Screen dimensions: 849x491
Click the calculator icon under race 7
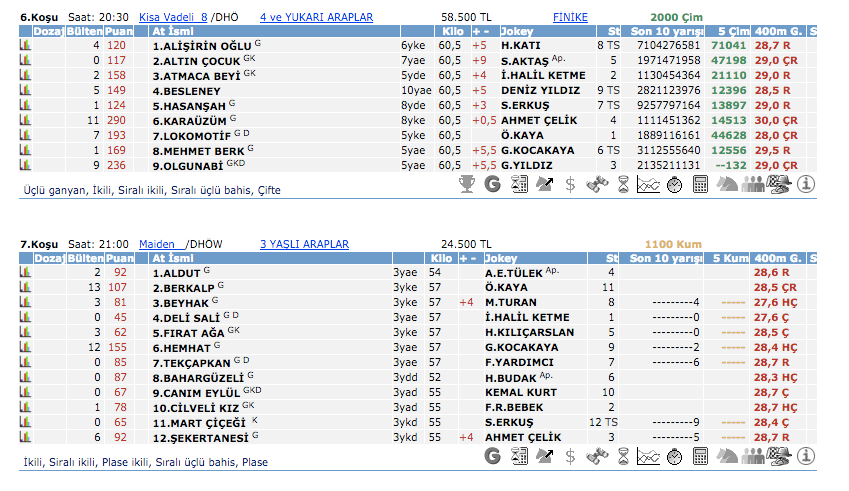[x=700, y=456]
